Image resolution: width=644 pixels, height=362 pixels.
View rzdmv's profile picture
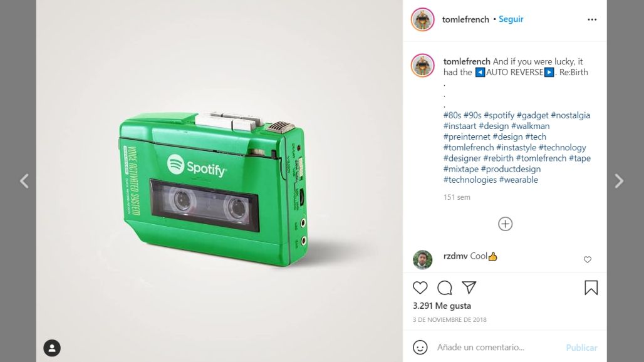click(x=423, y=259)
